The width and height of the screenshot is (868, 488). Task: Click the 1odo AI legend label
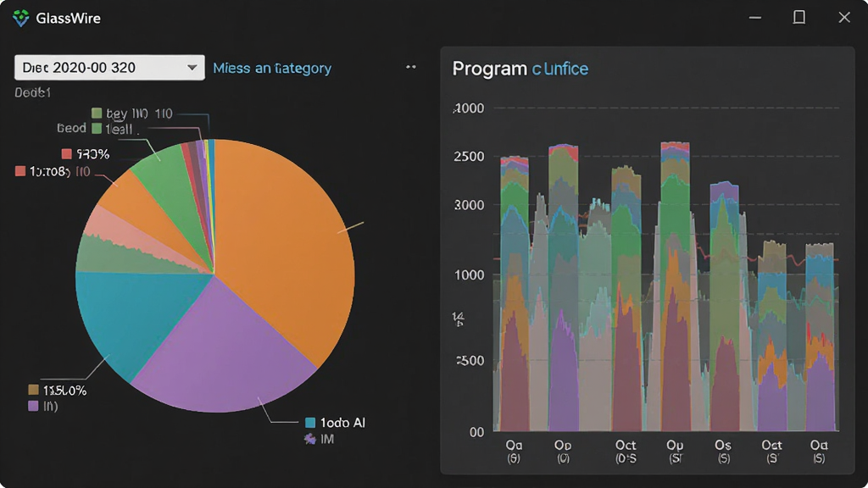[x=342, y=423]
